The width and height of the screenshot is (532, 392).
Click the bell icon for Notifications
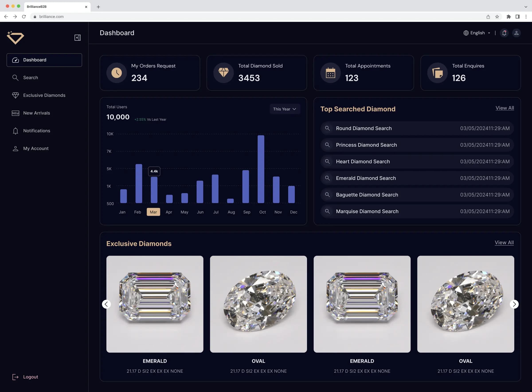click(504, 33)
